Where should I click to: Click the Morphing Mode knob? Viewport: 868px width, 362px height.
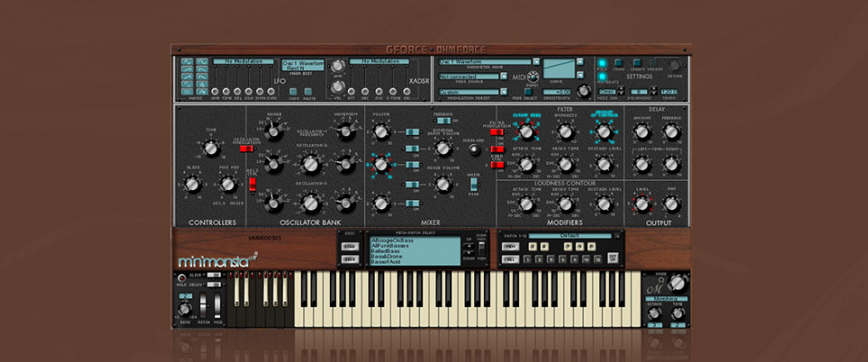[x=676, y=283]
